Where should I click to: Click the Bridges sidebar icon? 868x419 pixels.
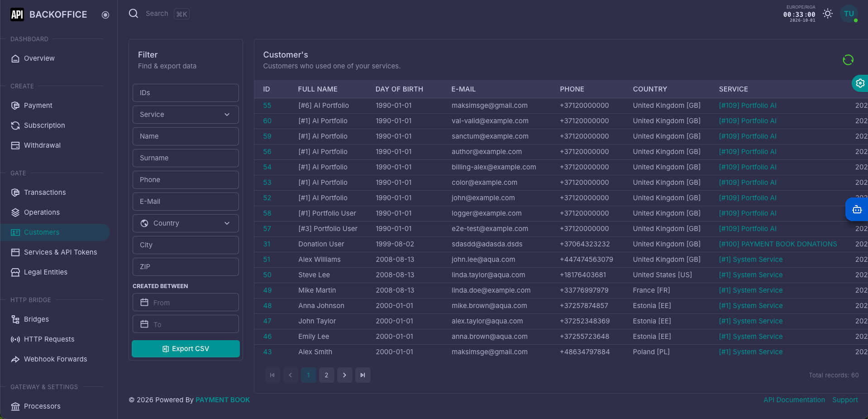click(15, 319)
